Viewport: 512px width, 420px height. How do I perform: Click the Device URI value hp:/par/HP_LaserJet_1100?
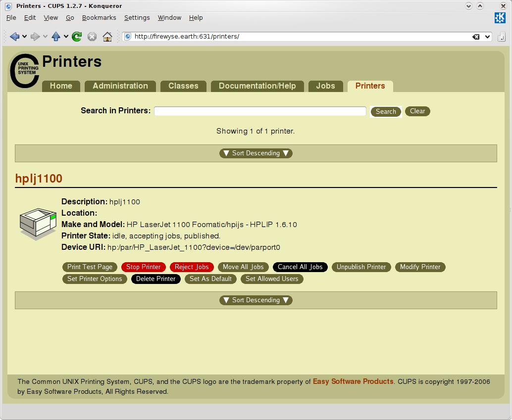(194, 247)
